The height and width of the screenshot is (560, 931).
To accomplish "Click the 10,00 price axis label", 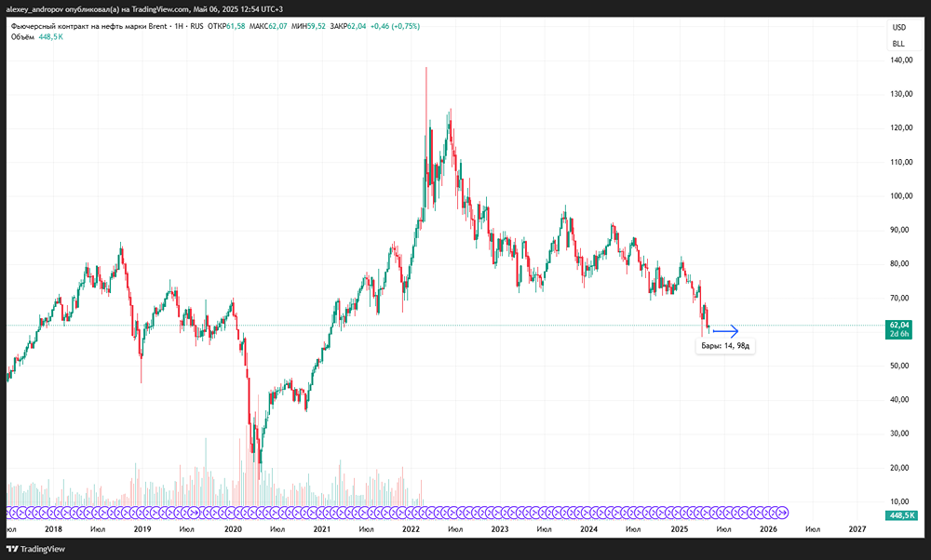I will coord(900,501).
